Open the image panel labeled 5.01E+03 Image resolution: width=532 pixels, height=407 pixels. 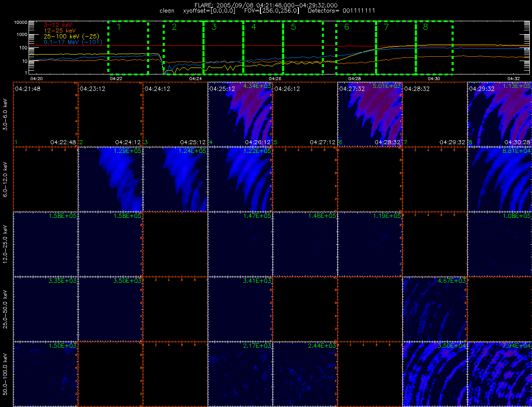pos(370,114)
